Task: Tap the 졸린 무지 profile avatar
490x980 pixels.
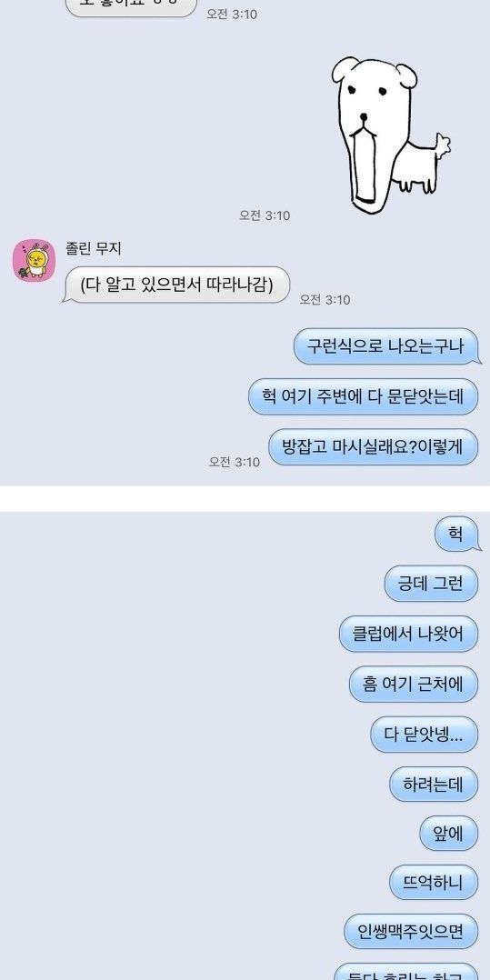Action: (x=35, y=260)
